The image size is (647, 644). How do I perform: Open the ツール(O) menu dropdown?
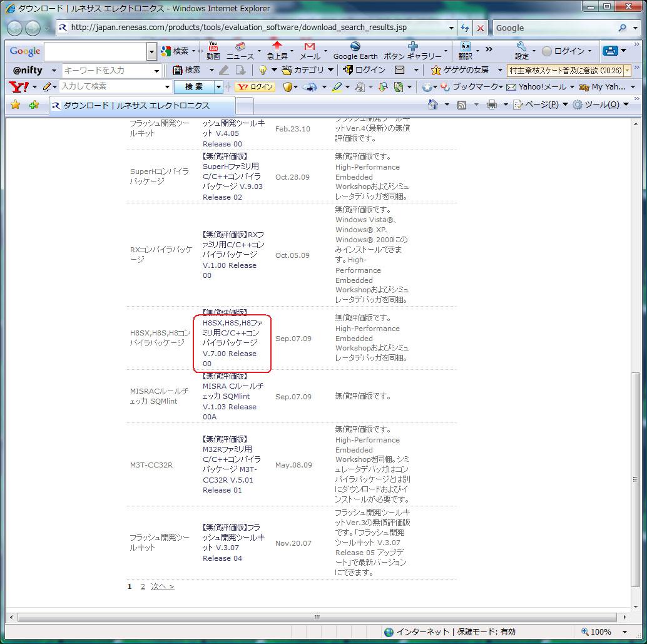pos(601,105)
